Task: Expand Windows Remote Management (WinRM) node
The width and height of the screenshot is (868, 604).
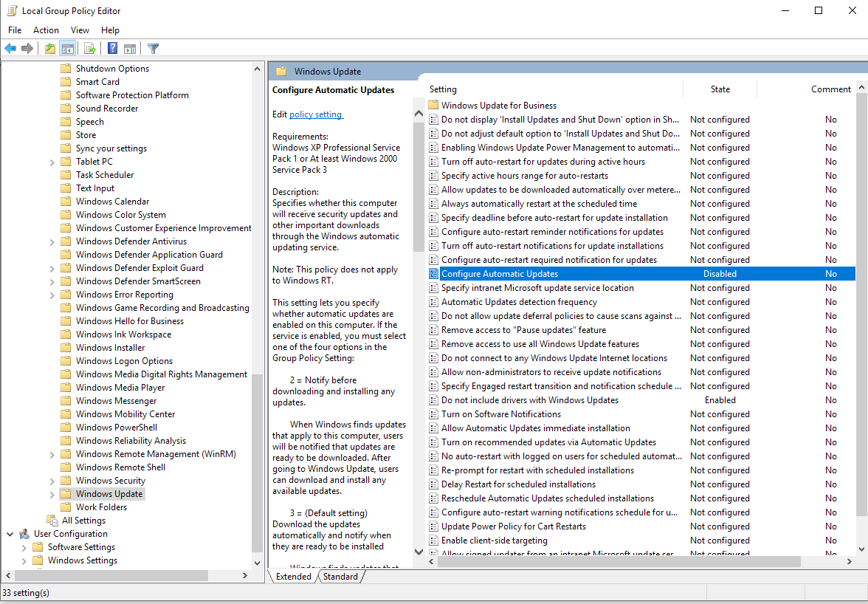Action: tap(52, 455)
